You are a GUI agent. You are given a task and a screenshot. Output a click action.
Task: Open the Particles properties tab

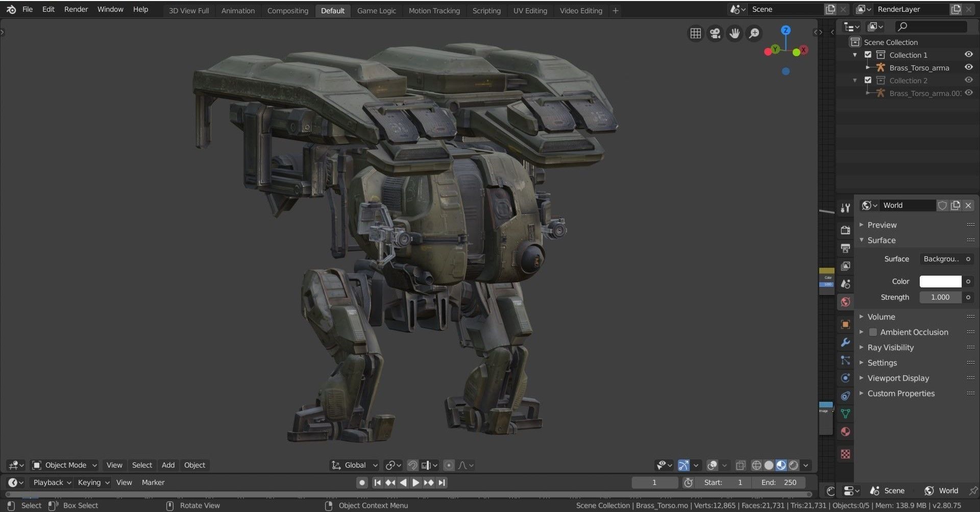[x=845, y=360]
